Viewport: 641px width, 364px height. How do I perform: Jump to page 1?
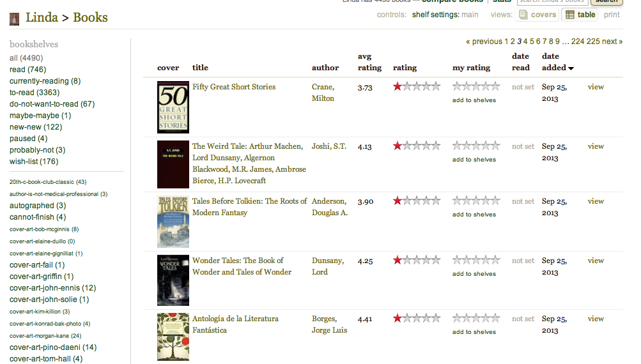506,42
